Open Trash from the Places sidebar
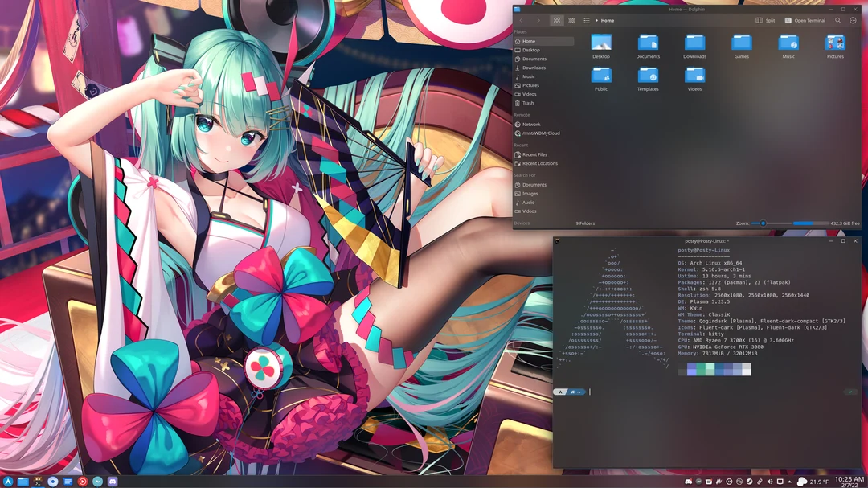The image size is (868, 488). point(530,103)
